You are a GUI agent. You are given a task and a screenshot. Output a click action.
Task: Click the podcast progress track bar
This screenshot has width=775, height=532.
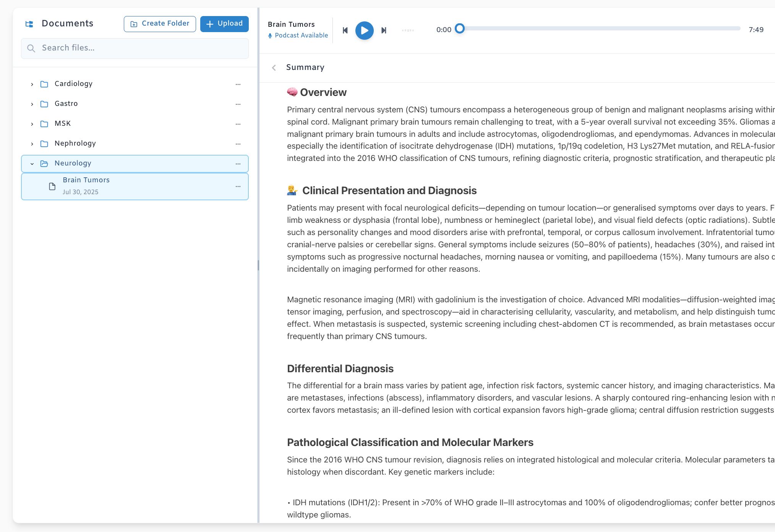point(600,29)
